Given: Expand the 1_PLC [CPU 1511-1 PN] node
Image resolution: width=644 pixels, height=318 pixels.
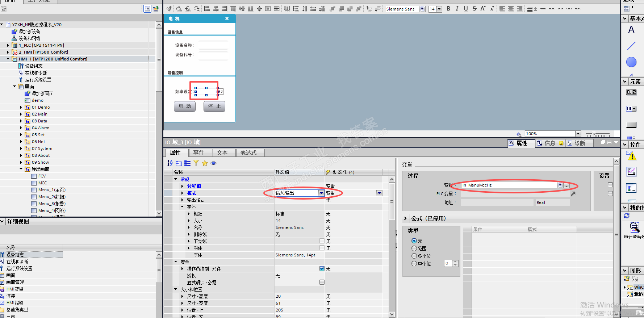Looking at the screenshot, I should (x=8, y=45).
